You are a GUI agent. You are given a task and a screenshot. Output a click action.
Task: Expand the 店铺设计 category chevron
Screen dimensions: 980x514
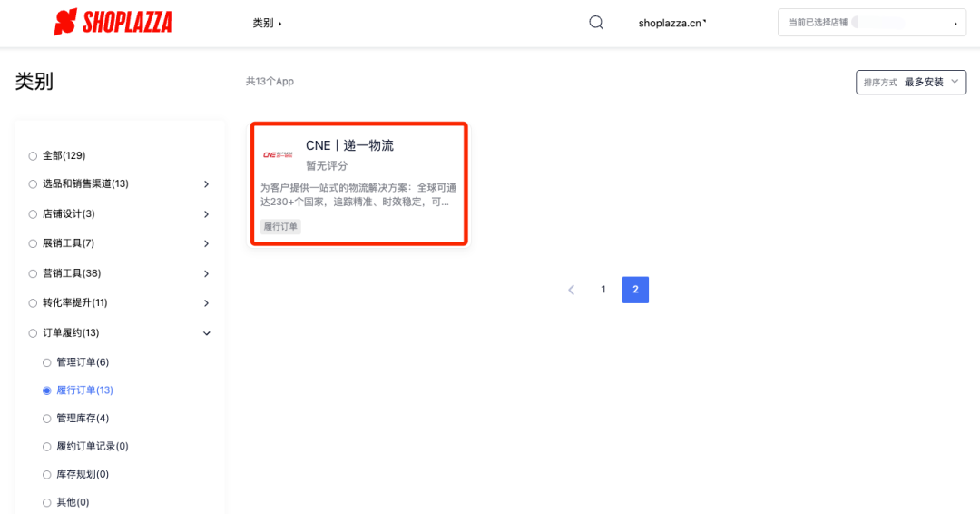click(x=206, y=213)
